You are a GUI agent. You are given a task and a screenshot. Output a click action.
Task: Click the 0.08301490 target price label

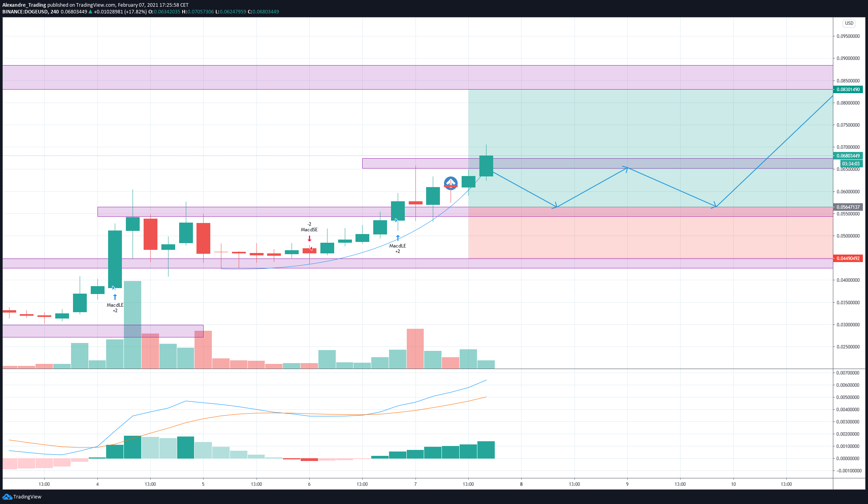click(x=848, y=90)
